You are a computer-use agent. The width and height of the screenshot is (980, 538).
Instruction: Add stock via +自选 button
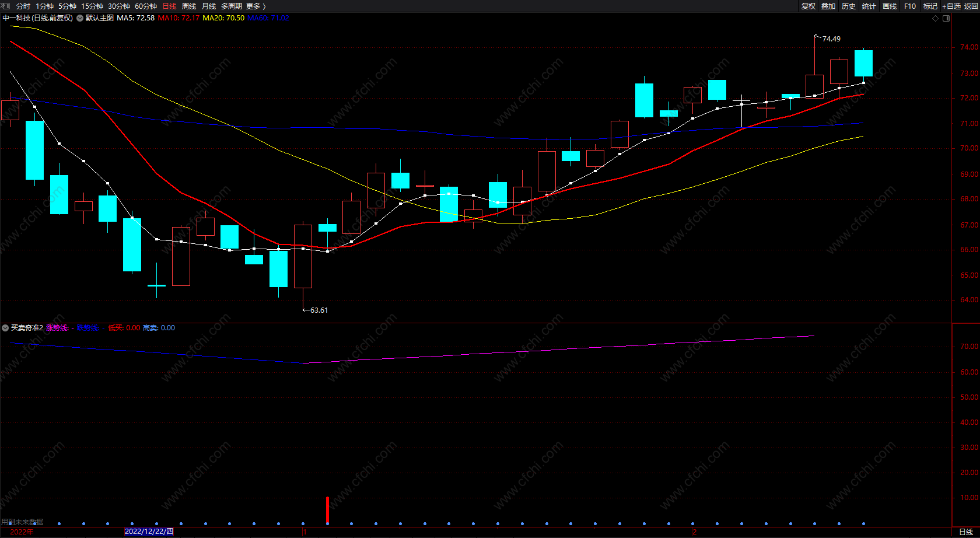click(951, 6)
